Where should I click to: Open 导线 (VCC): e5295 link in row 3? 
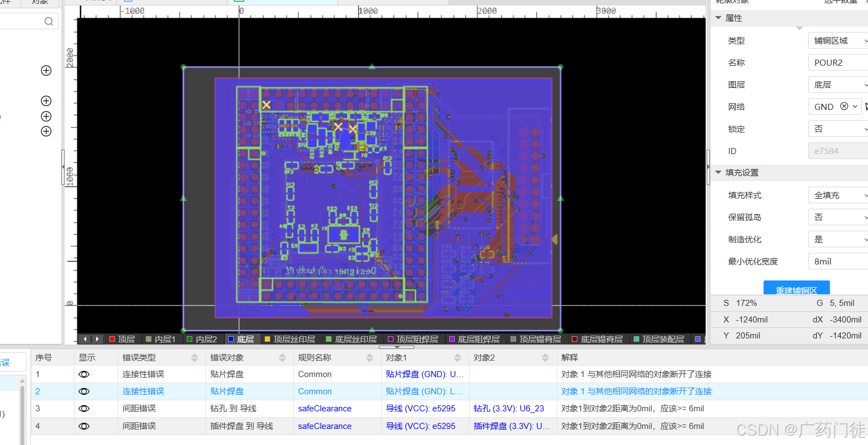pyautogui.click(x=420, y=409)
